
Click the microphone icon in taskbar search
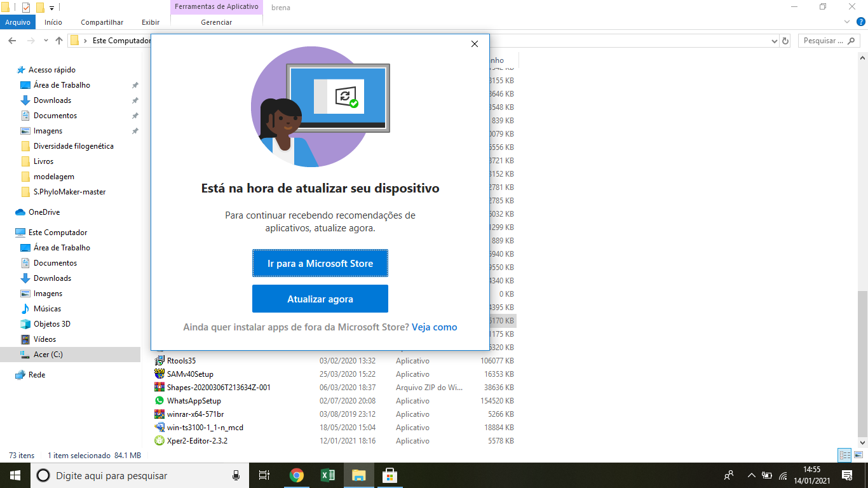[236, 475]
